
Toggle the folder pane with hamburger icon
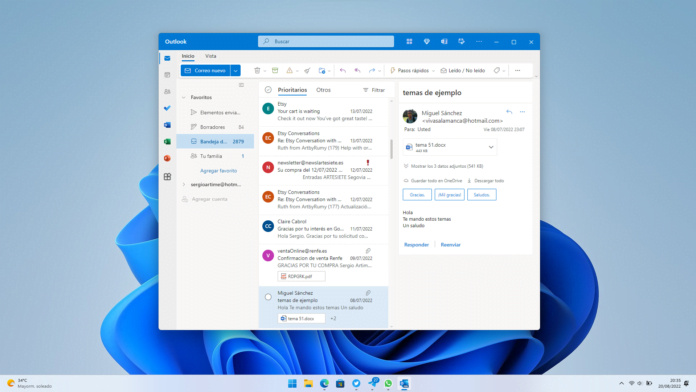tap(241, 85)
